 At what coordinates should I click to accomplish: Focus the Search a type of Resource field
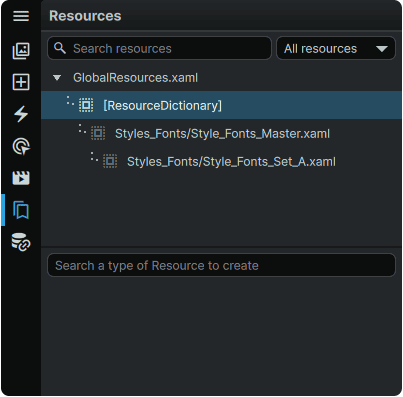point(221,265)
